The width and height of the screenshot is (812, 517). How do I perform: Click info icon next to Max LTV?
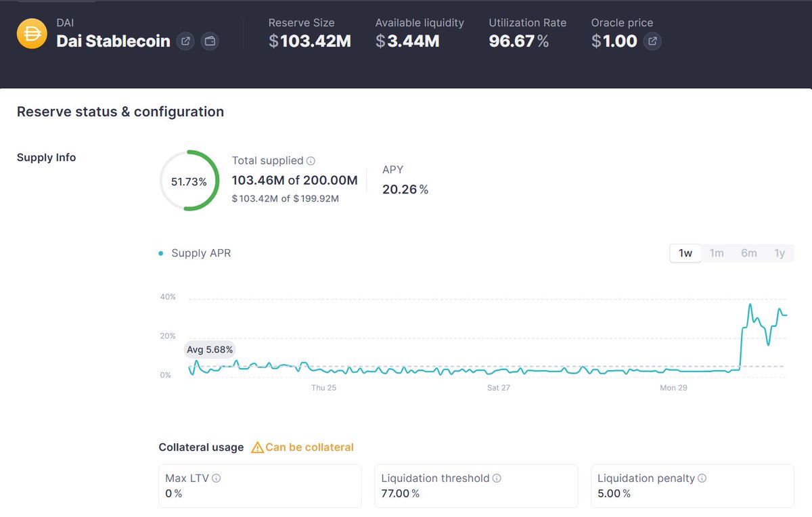(x=217, y=478)
